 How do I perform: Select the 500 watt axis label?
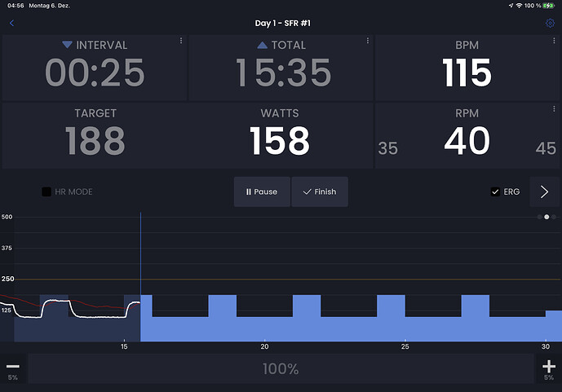7,217
